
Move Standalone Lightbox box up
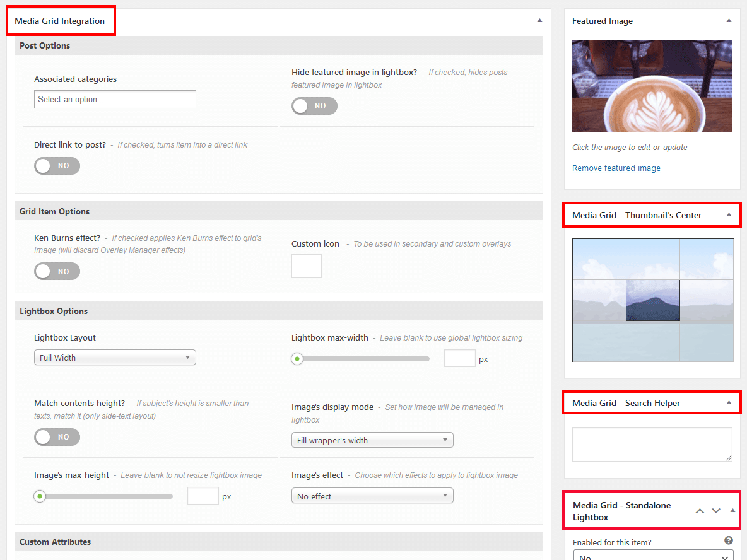tap(700, 511)
